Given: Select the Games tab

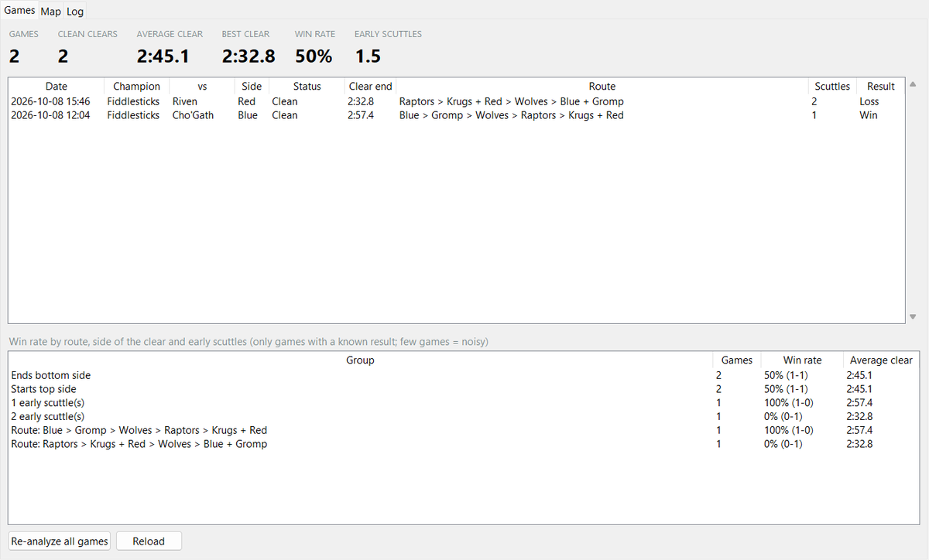Looking at the screenshot, I should [19, 10].
